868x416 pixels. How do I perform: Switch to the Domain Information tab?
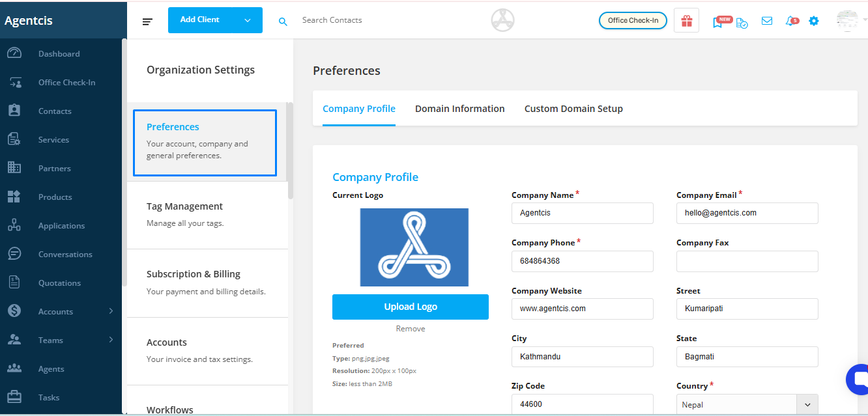coord(460,109)
